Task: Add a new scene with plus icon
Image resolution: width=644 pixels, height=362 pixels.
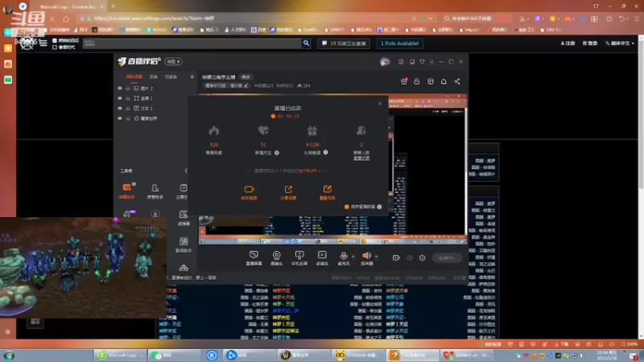Action: [192, 76]
